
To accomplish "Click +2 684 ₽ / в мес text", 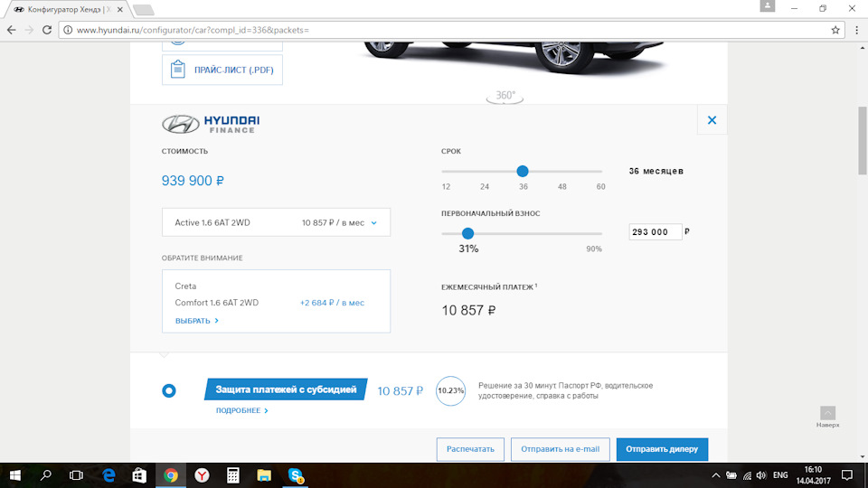I will point(332,303).
